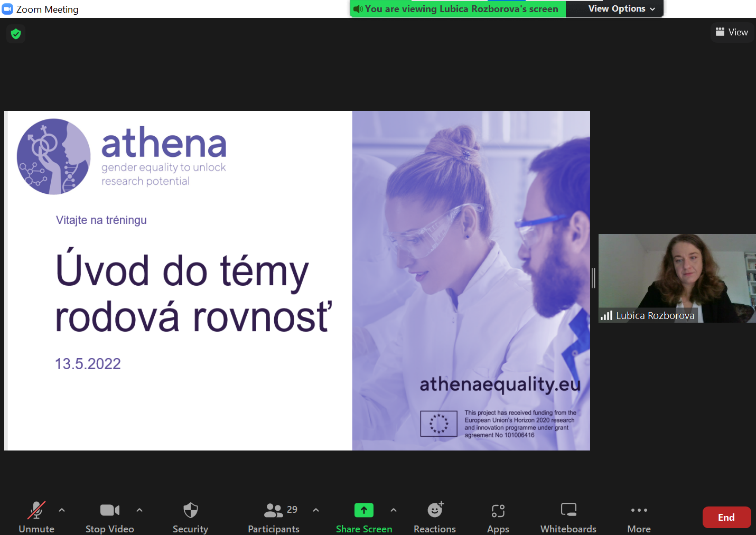Click the green encryption shield icon
Image resolution: width=756 pixels, height=535 pixels.
pyautogui.click(x=16, y=34)
